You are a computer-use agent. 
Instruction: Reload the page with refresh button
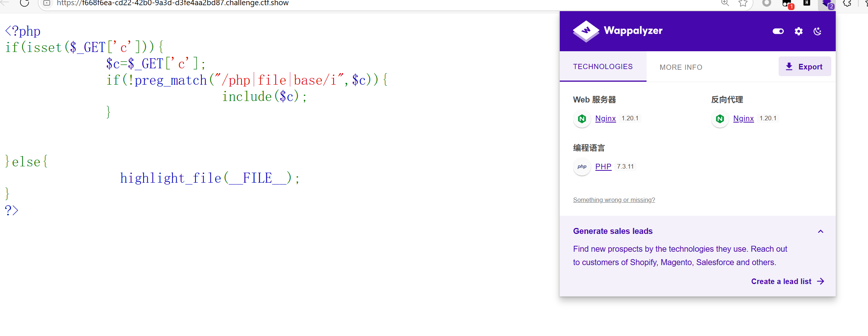24,3
